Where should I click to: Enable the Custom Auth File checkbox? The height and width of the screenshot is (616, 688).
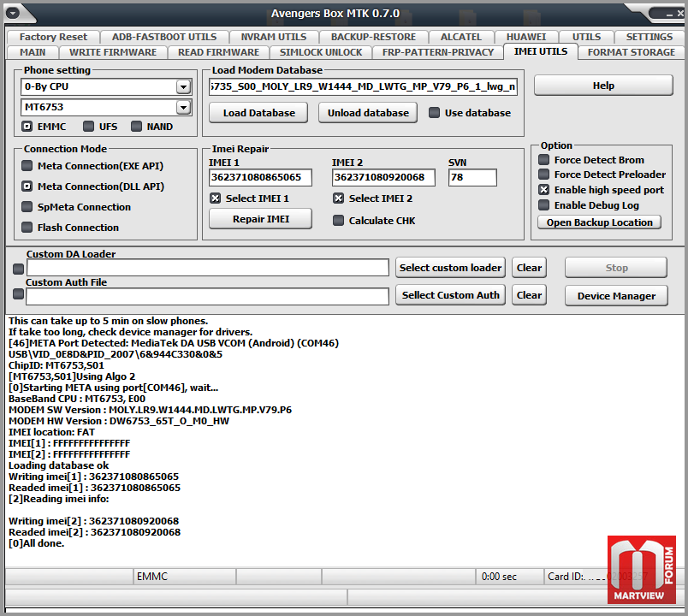point(18,296)
